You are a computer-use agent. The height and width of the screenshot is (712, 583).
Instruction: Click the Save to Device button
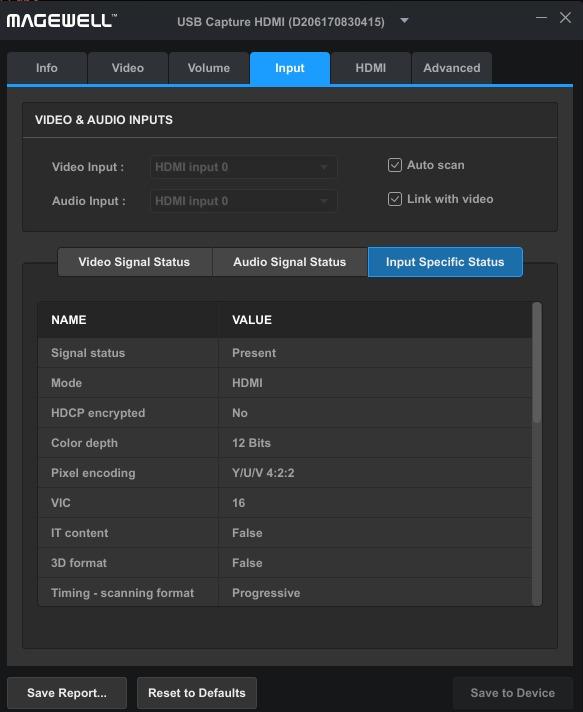(x=513, y=693)
